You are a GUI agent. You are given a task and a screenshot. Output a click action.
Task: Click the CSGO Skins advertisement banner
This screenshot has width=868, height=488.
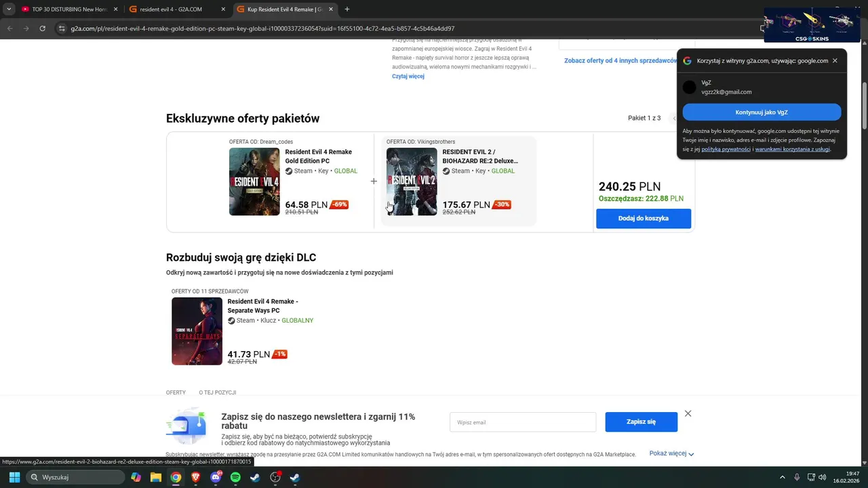[812, 25]
